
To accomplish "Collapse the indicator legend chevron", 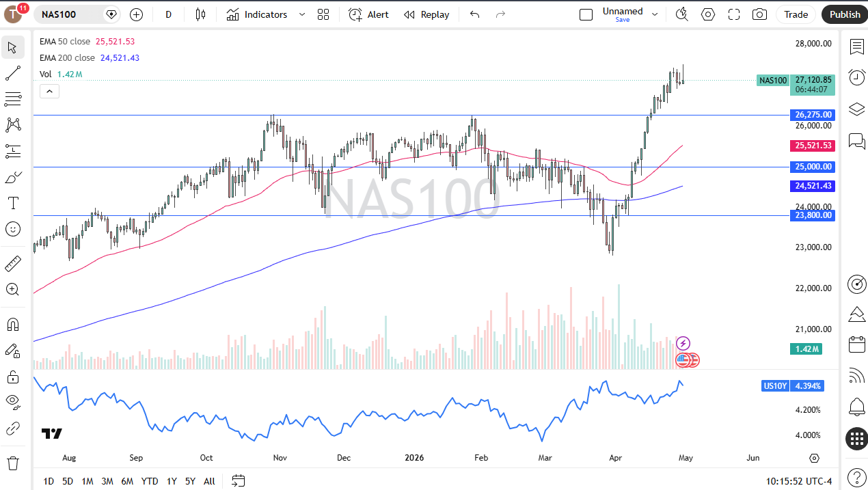I will coord(49,92).
